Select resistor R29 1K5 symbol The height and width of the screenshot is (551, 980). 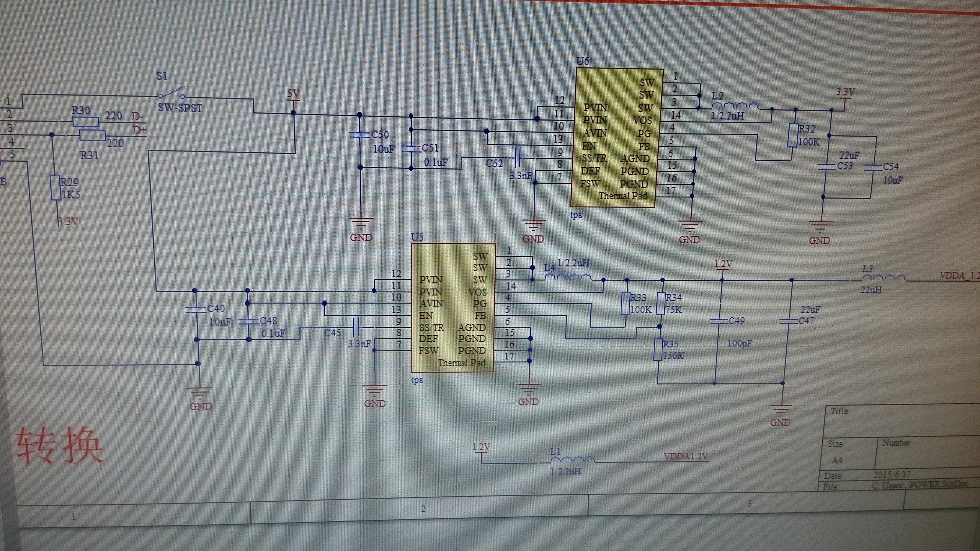56,188
